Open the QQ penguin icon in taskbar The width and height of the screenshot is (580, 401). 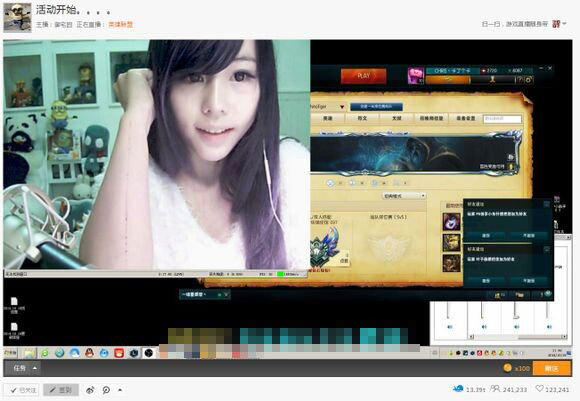click(x=89, y=353)
